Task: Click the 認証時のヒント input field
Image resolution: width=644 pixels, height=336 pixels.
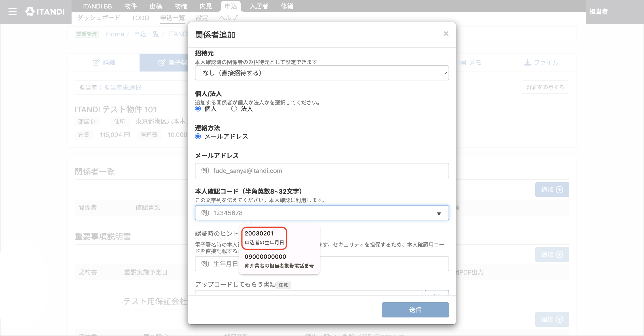Action: [322, 264]
